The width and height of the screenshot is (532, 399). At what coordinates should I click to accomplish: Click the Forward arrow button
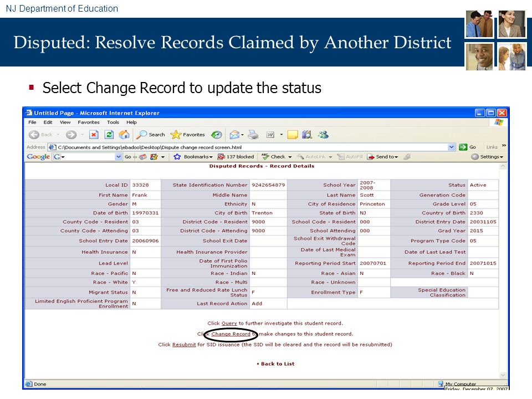[x=71, y=135]
